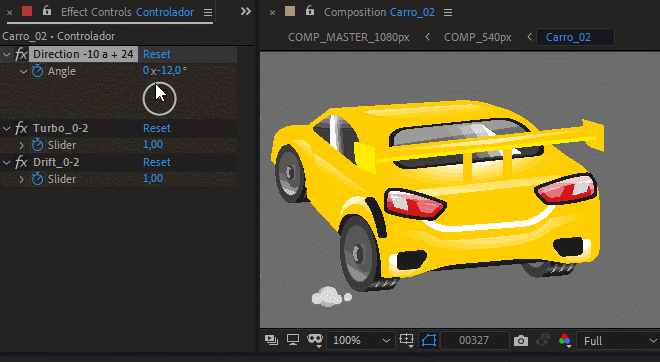Viewport: 660px width, 362px height.
Task: Click the Turbo_0-2 Slider value 1,00
Action: (x=153, y=144)
